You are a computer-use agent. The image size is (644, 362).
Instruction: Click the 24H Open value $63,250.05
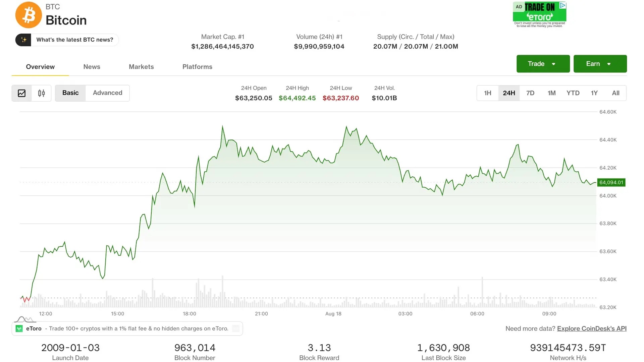[x=254, y=98]
